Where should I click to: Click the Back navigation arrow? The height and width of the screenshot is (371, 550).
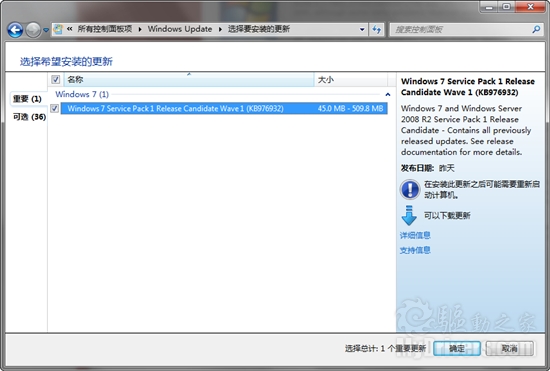pos(15,30)
